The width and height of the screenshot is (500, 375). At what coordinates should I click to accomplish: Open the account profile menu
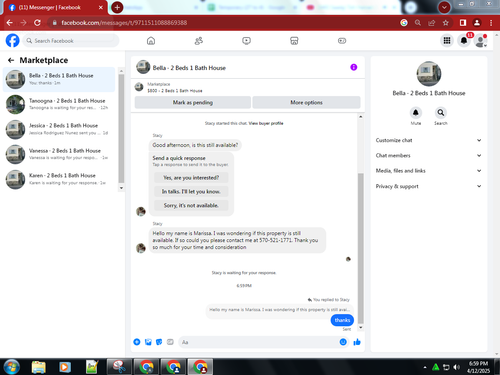(x=480, y=41)
